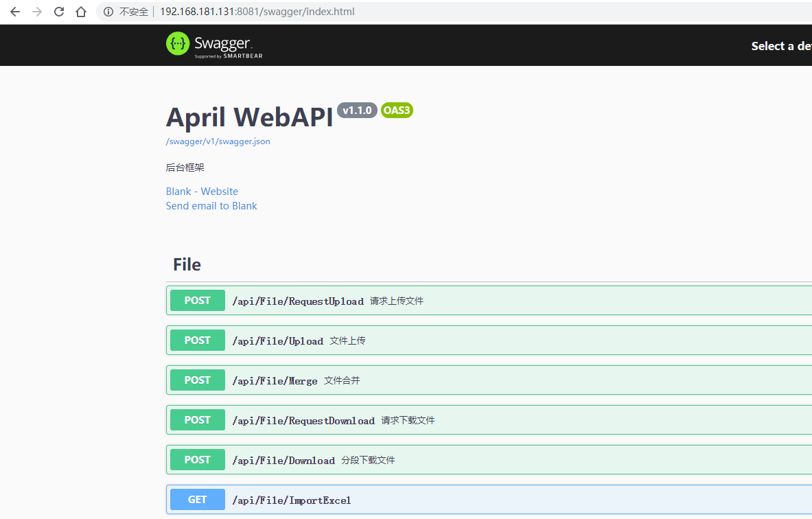The height and width of the screenshot is (519, 812).
Task: View site info via the insecure icon
Action: click(108, 12)
